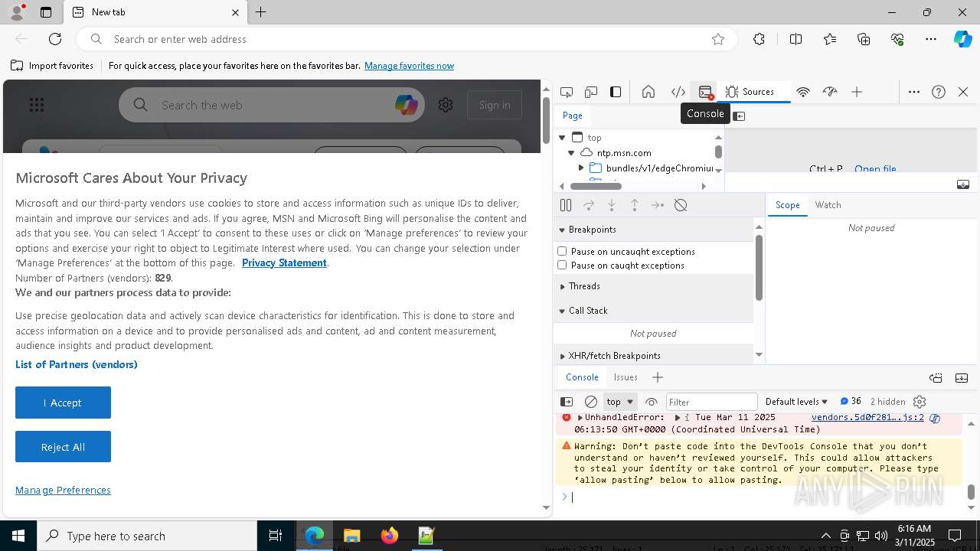
Task: Add this page to favorites star
Action: 718,39
